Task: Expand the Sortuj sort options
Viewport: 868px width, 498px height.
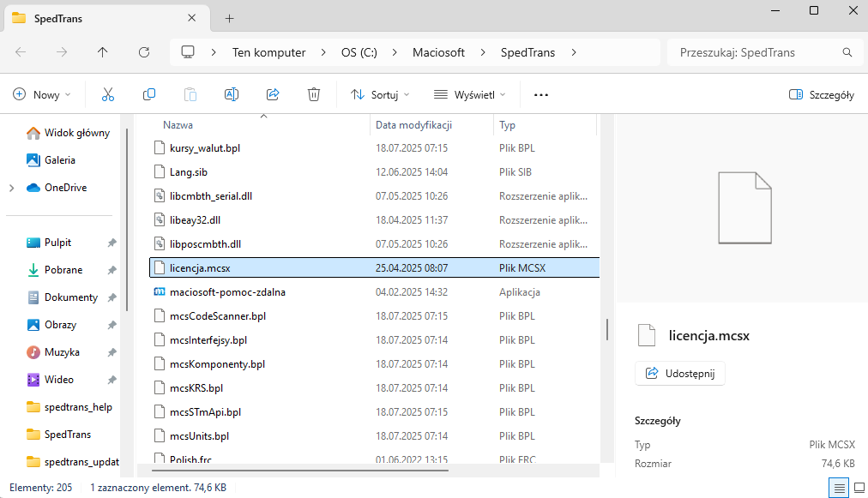Action: 380,95
